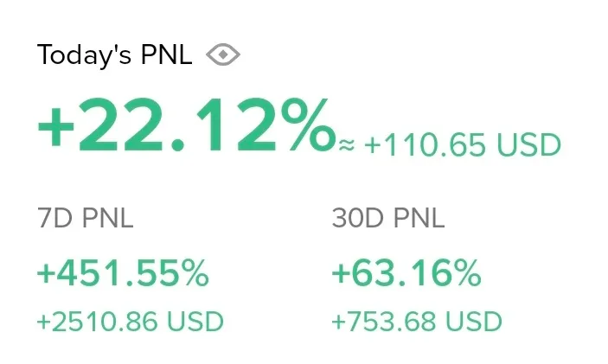This screenshot has height=364, width=608.
Task: Click the USD unit beside +2510.86
Action: click(195, 322)
